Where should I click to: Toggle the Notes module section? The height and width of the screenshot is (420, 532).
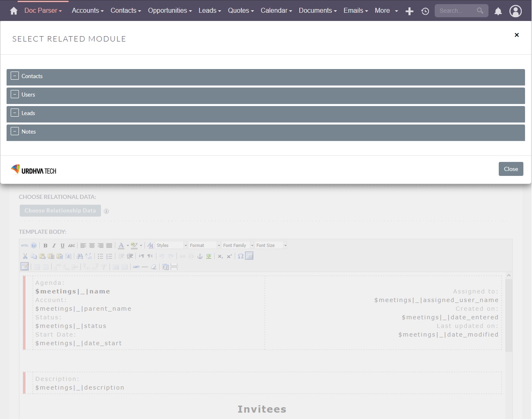coord(15,132)
